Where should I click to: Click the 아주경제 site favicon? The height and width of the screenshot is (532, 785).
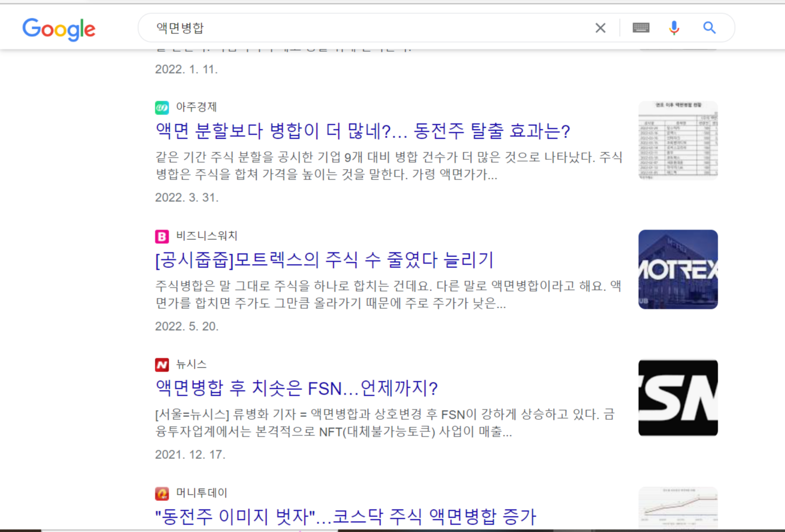click(x=162, y=107)
